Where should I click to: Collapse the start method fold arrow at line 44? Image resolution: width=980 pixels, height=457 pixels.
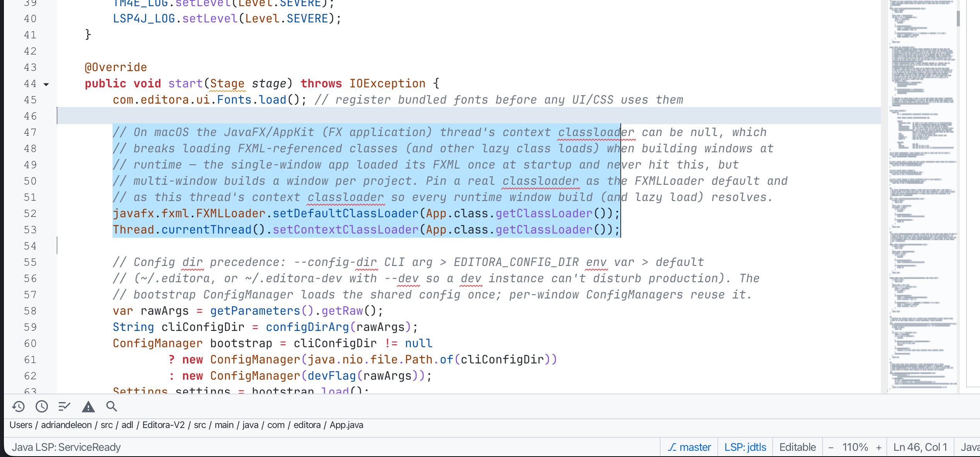(46, 84)
